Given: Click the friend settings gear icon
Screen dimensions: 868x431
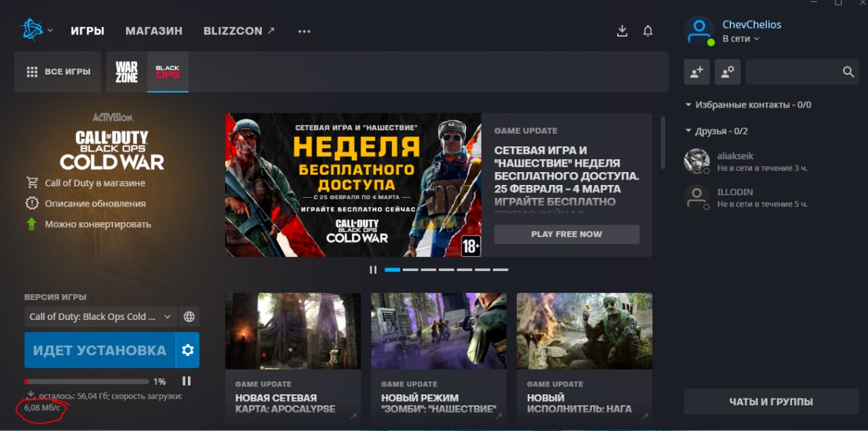Looking at the screenshot, I should (727, 72).
